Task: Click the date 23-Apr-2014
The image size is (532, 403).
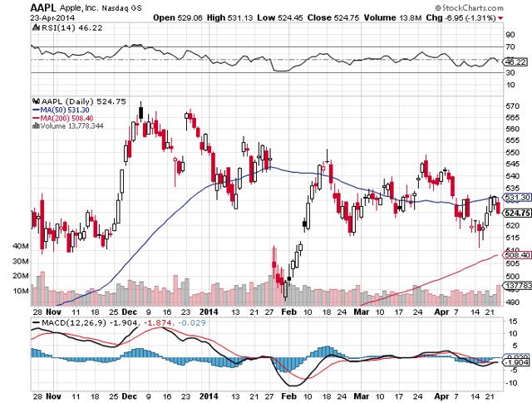Action: 52,17
